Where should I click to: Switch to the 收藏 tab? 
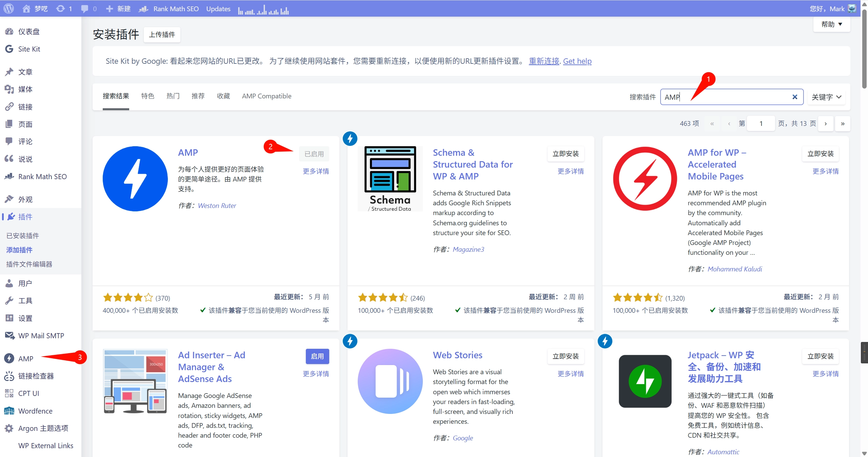(x=223, y=96)
